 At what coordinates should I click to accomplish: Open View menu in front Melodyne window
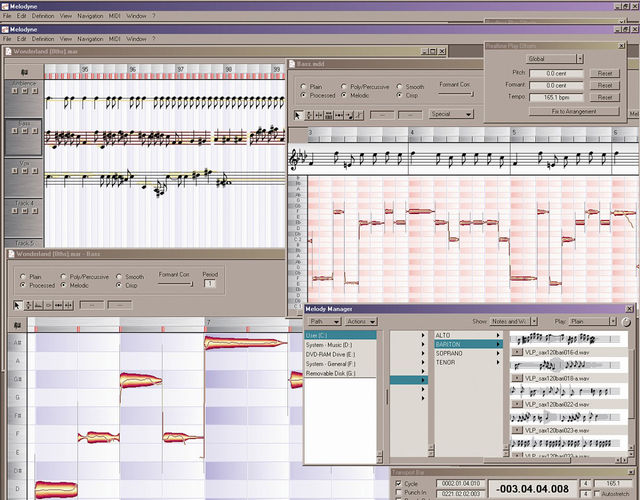click(66, 39)
